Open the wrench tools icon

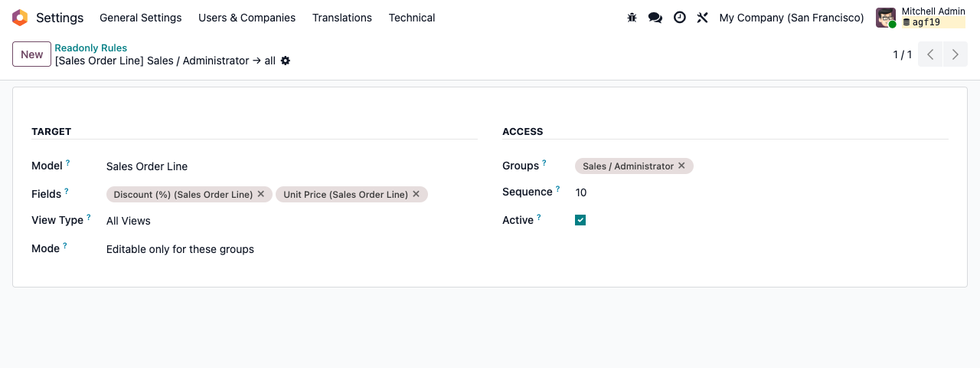click(x=703, y=18)
